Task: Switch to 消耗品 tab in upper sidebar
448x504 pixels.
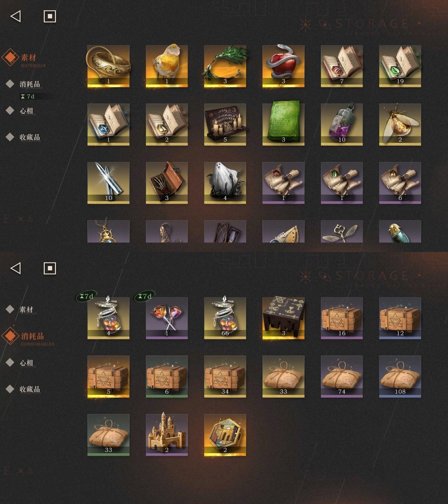Action: pyautogui.click(x=29, y=84)
